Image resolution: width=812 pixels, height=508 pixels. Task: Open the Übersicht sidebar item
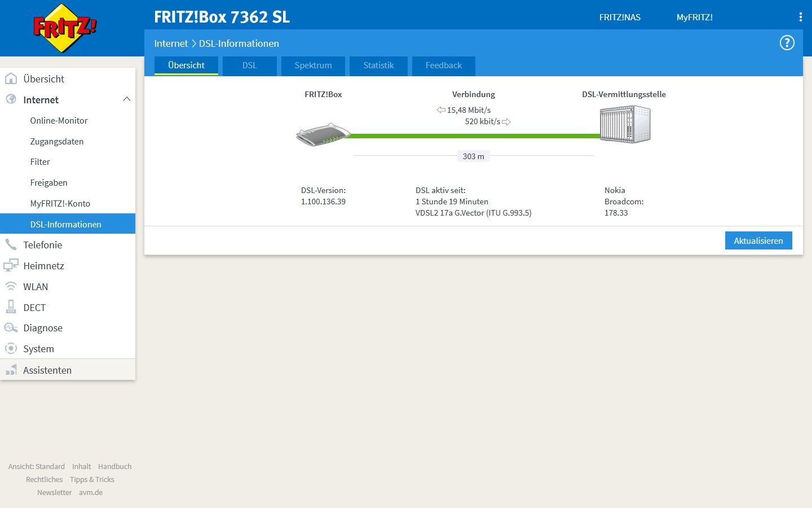[68, 78]
